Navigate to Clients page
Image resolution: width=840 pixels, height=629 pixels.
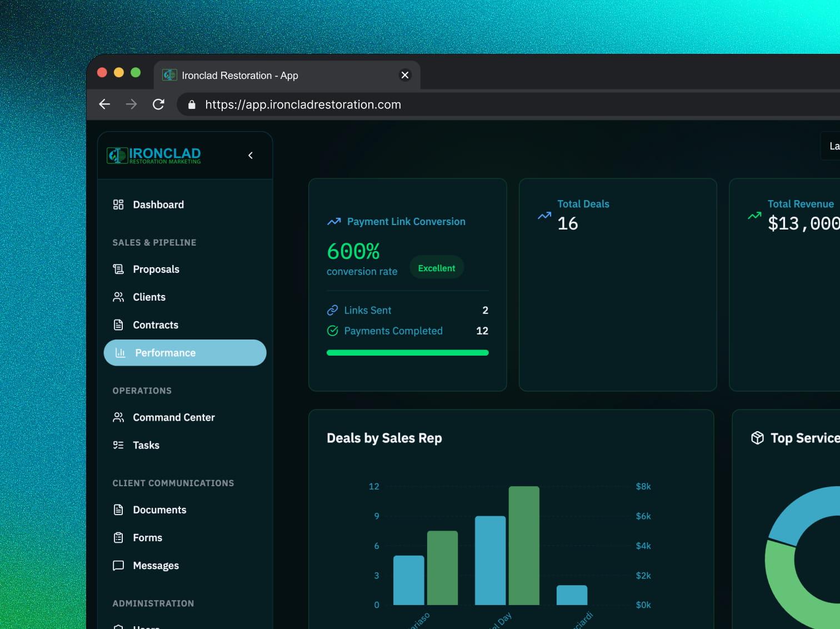coord(185,297)
